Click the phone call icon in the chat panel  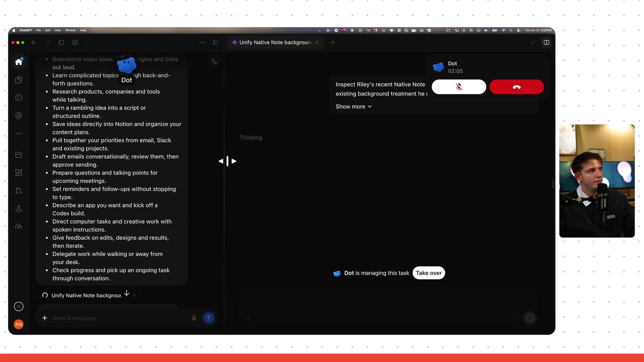pyautogui.click(x=214, y=61)
